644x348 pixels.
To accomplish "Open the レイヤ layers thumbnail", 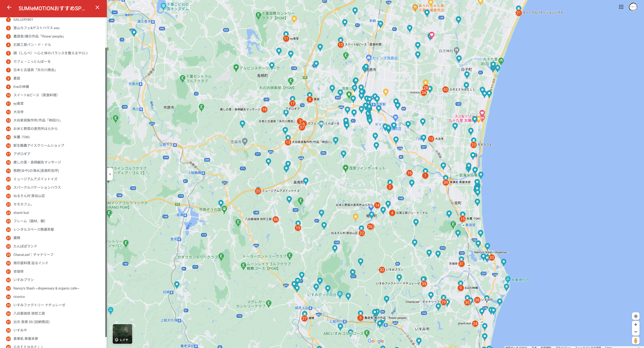I will point(122,334).
